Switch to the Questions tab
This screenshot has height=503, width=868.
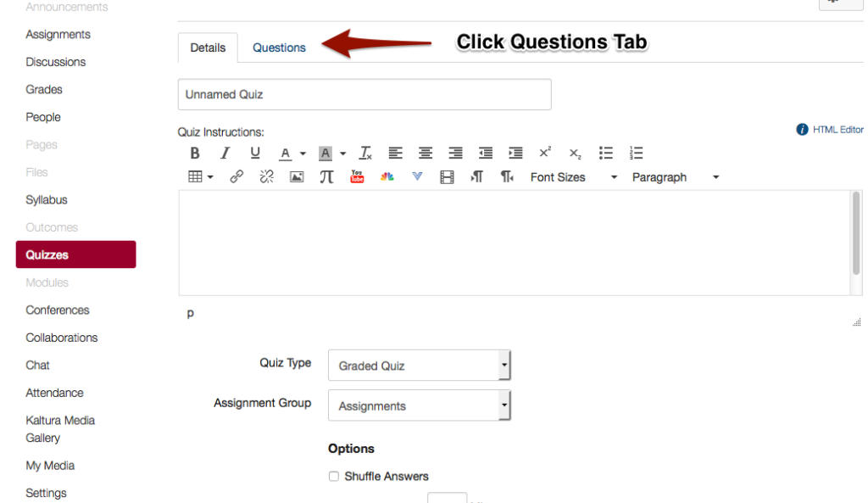pos(279,48)
